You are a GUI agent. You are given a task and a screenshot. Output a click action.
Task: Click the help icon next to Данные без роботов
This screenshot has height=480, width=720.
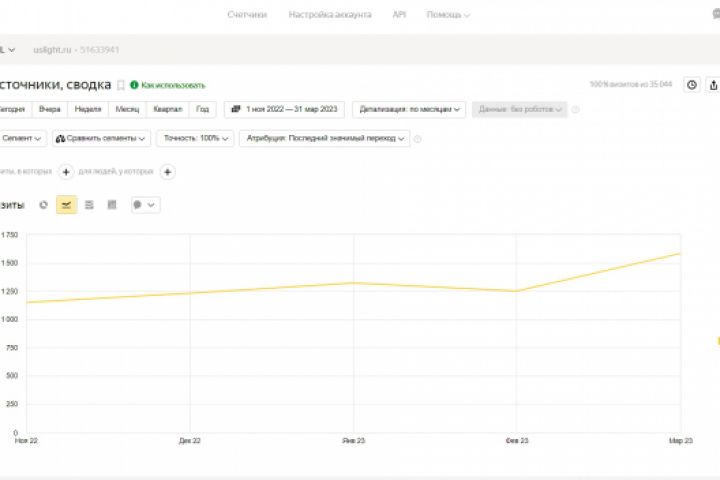coord(575,110)
